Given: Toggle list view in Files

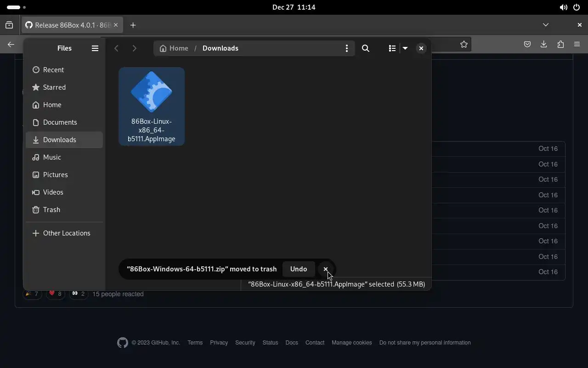Looking at the screenshot, I should tap(392, 48).
